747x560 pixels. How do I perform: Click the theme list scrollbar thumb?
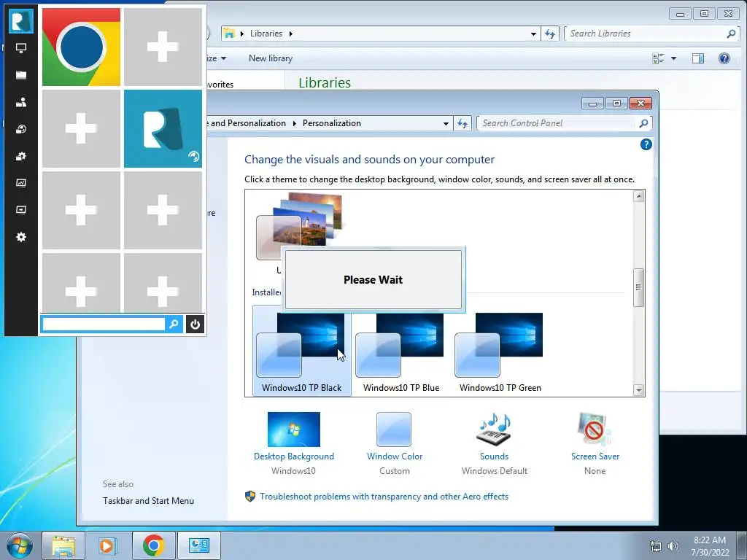(x=639, y=287)
